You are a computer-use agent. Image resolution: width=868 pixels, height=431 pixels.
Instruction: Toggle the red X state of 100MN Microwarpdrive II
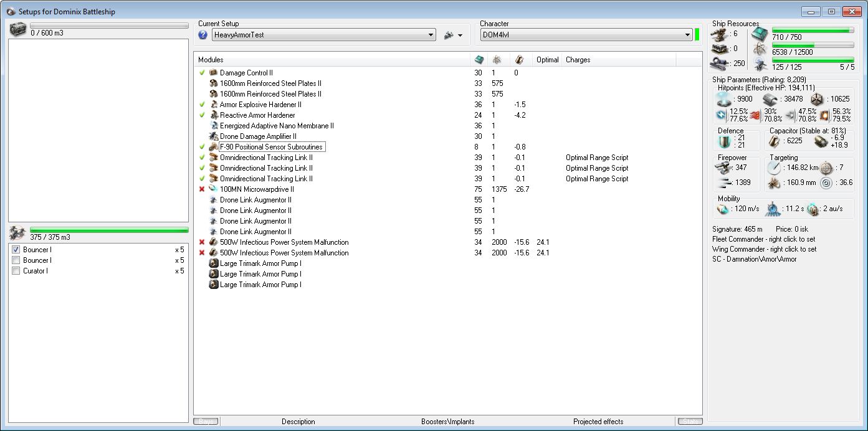pyautogui.click(x=202, y=189)
